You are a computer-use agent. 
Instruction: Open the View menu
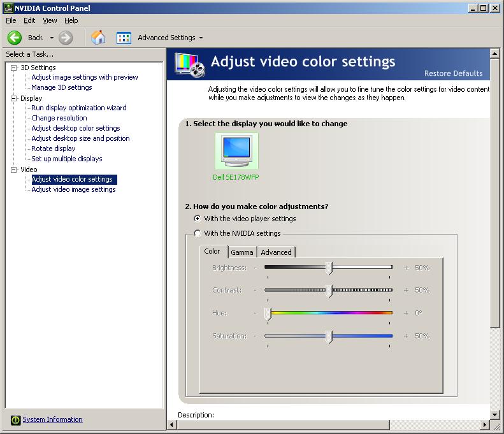click(x=50, y=20)
